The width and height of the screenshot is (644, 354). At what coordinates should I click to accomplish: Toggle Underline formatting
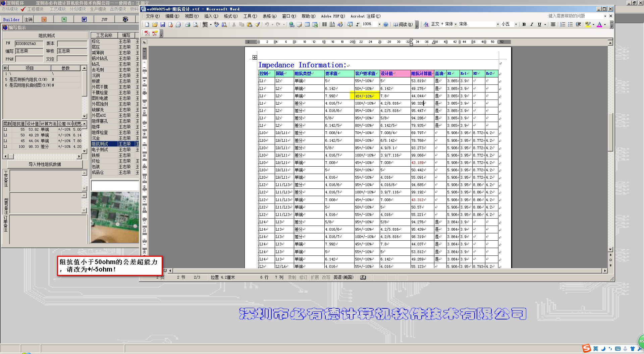(x=539, y=24)
